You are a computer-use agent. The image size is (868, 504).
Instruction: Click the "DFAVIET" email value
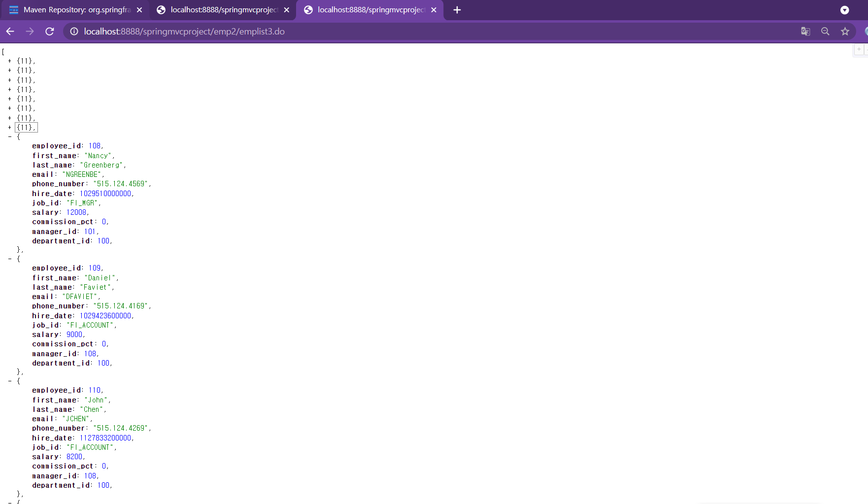pyautogui.click(x=80, y=297)
